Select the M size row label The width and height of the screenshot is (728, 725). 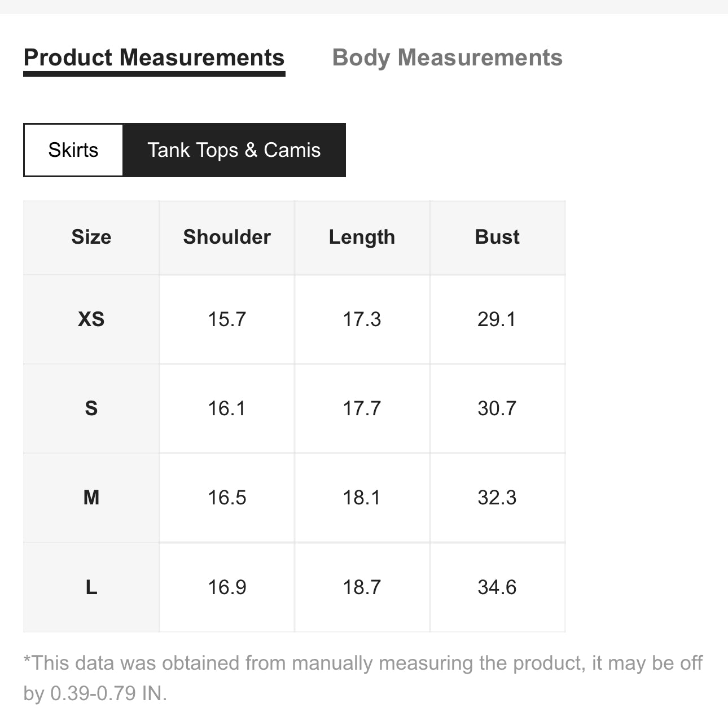(91, 498)
